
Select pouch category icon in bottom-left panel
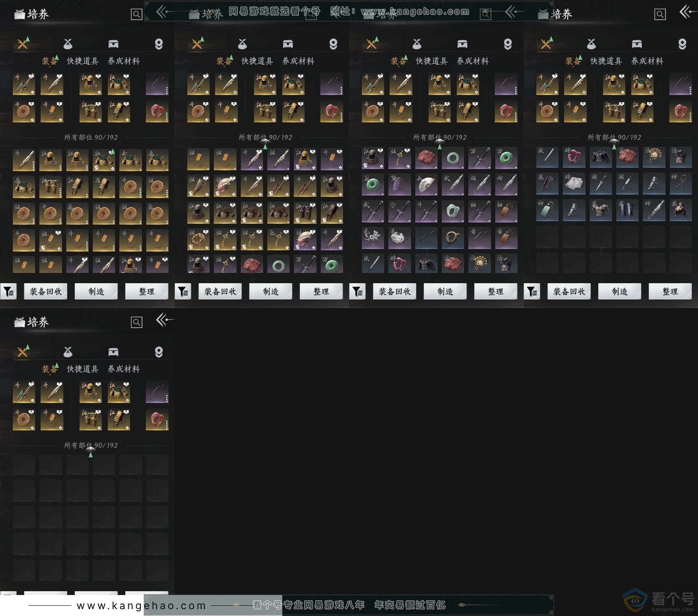[68, 352]
